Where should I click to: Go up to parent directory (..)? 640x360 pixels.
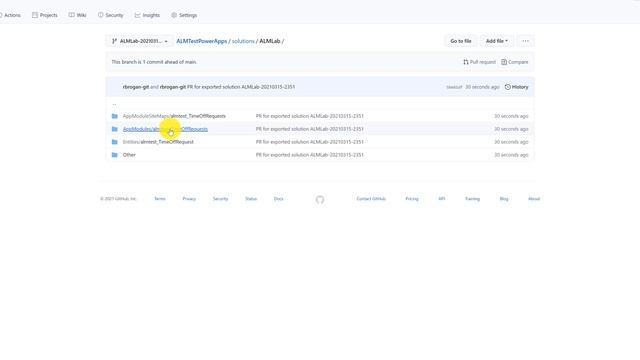pos(114,104)
